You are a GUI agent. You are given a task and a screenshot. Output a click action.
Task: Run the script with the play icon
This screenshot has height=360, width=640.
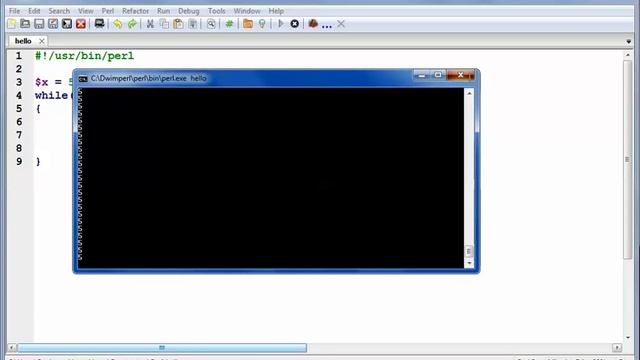[x=280, y=24]
